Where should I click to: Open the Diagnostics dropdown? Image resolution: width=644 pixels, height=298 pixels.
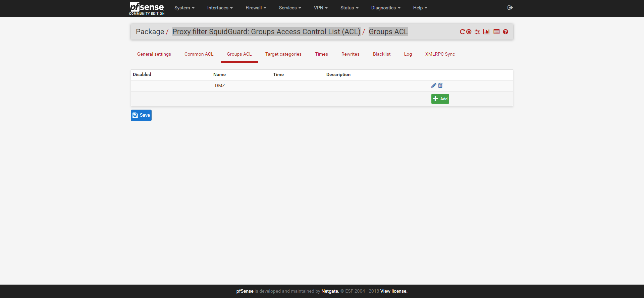pyautogui.click(x=385, y=8)
